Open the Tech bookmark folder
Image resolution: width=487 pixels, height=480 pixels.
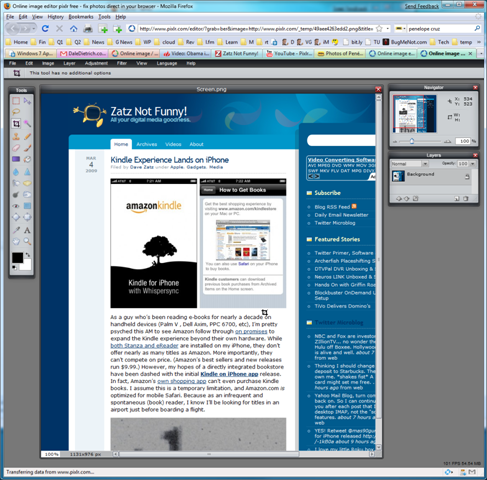click(x=439, y=42)
